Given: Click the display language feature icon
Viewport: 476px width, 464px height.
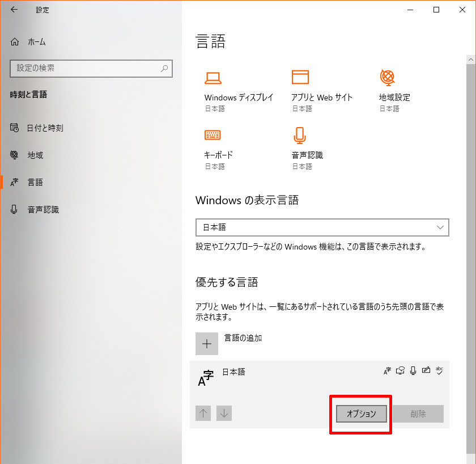Looking at the screenshot, I should click(387, 371).
